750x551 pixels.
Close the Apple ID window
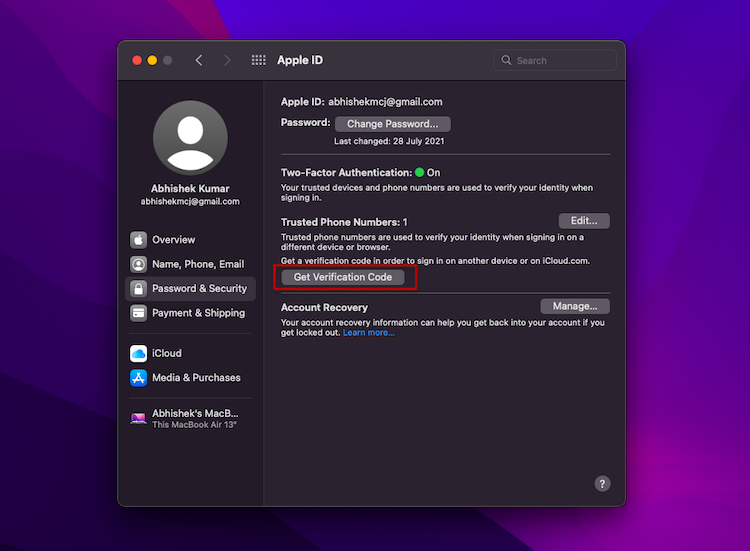(137, 60)
